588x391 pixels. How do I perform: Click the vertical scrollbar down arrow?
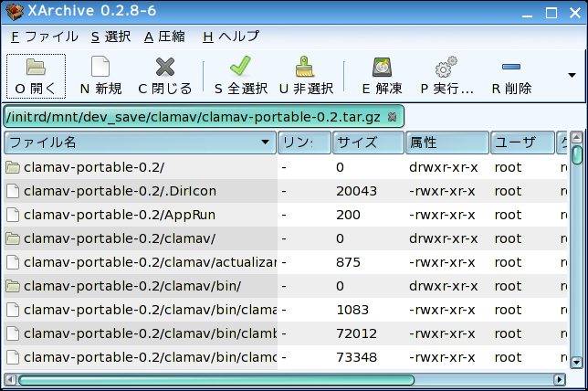[x=576, y=363]
